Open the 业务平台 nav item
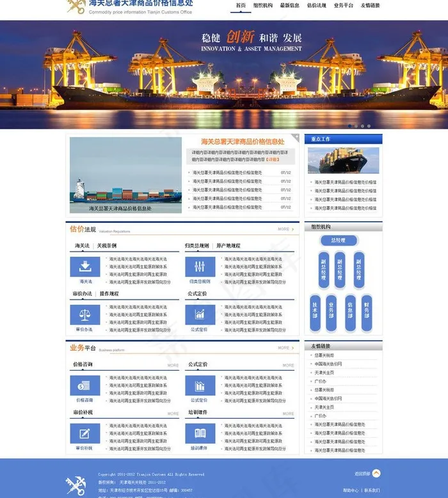Screen dimensions: 448x498 click(344, 5)
